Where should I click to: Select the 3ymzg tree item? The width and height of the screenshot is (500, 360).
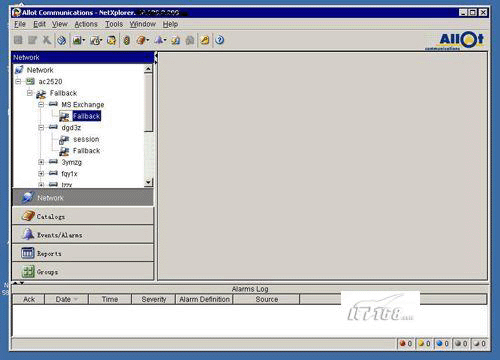(x=71, y=162)
